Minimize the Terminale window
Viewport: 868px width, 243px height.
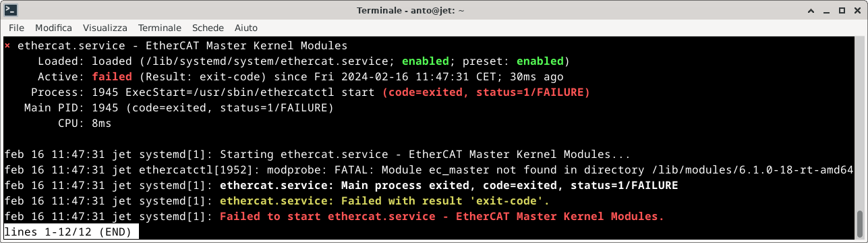click(x=825, y=10)
